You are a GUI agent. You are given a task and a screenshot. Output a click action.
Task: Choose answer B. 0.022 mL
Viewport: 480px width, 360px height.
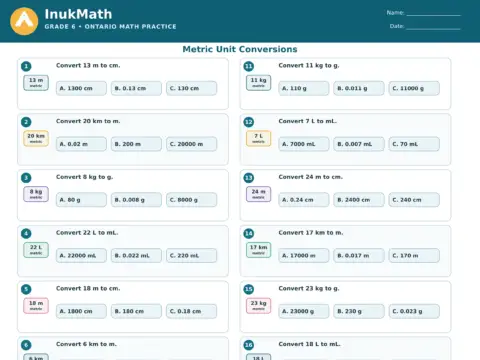point(136,255)
